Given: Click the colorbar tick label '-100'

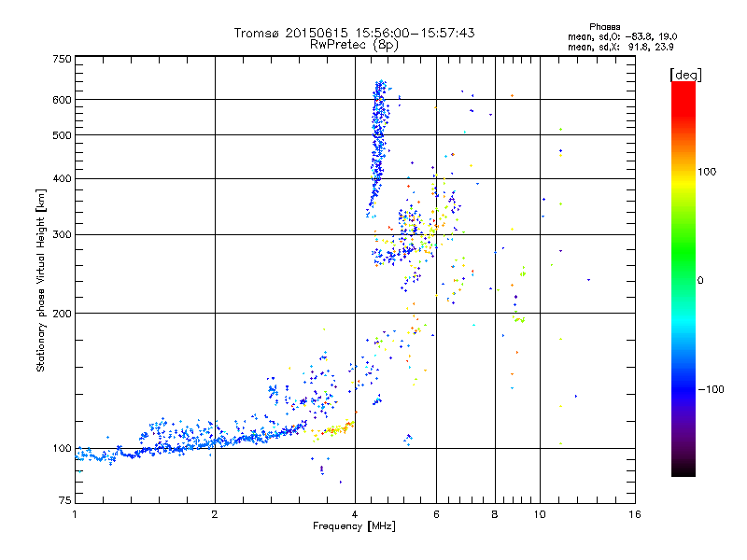Looking at the screenshot, I should pos(712,389).
